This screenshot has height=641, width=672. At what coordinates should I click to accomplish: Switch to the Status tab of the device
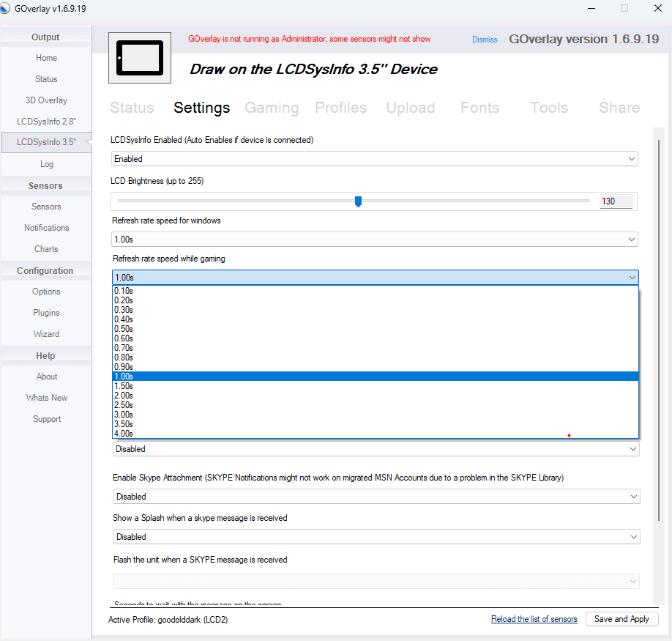(132, 108)
